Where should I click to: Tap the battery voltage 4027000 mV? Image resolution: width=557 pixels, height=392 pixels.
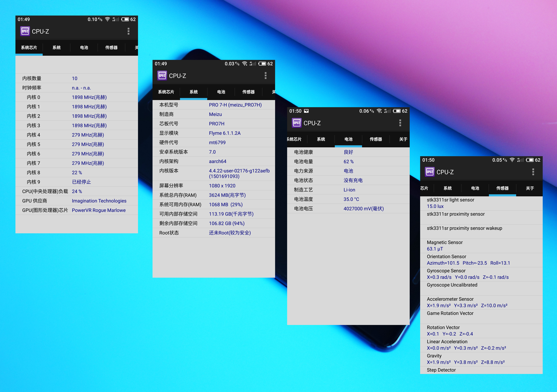[x=364, y=208]
